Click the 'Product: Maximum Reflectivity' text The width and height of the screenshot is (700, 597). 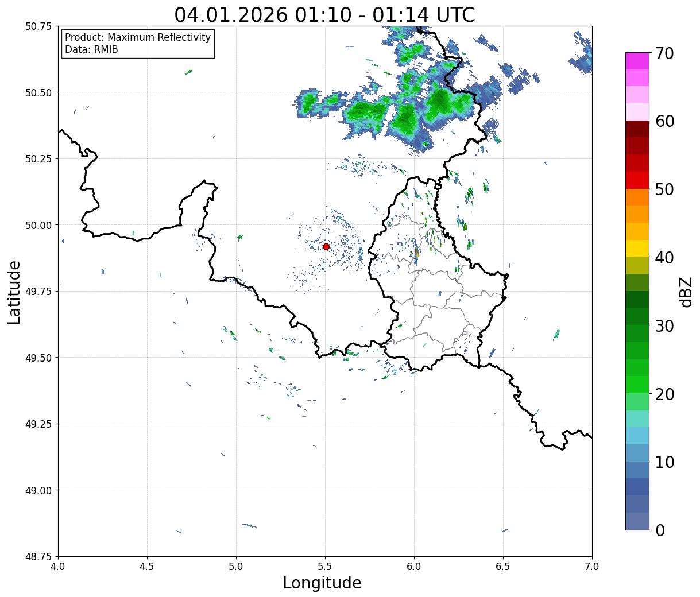point(138,37)
